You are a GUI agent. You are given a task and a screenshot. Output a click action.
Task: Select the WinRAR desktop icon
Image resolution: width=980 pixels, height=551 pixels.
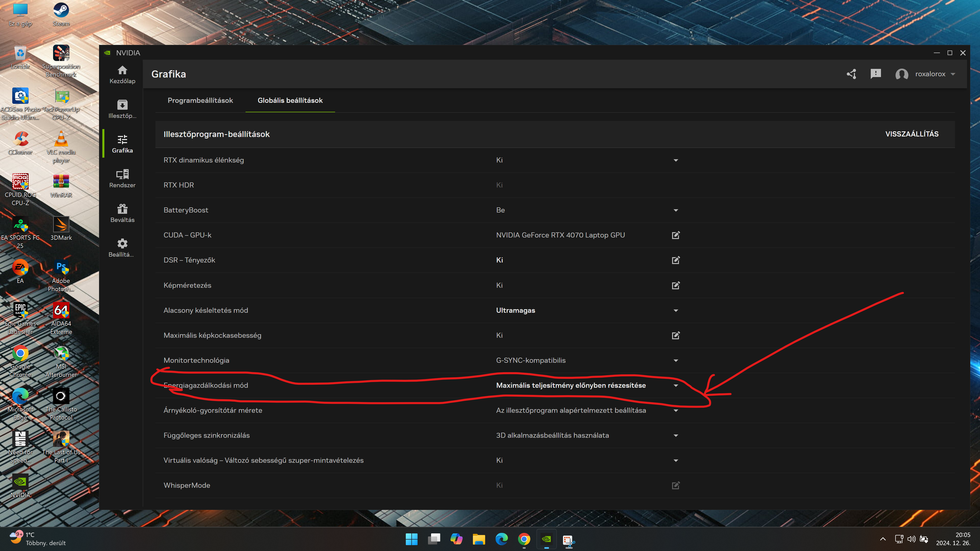point(61,186)
